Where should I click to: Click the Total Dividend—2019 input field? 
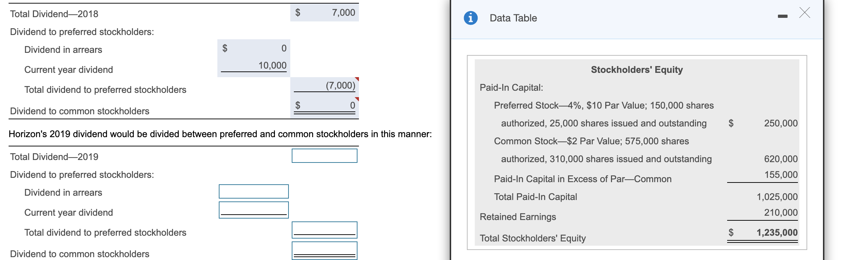click(324, 156)
